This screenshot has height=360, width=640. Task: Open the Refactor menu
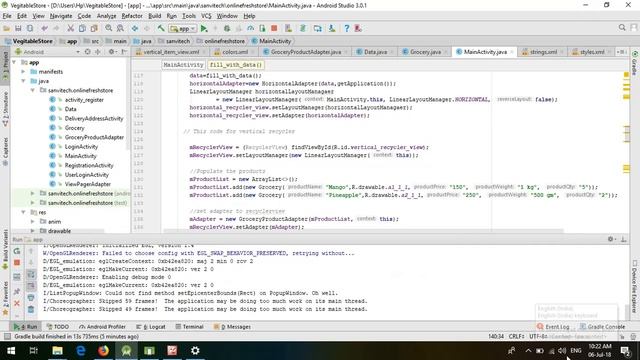pyautogui.click(x=132, y=16)
